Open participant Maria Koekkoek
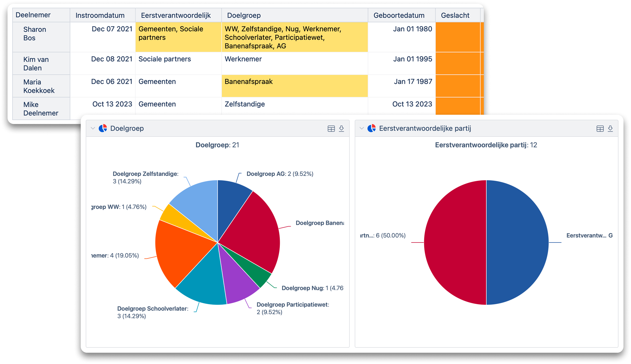The image size is (631, 364). 39,86
